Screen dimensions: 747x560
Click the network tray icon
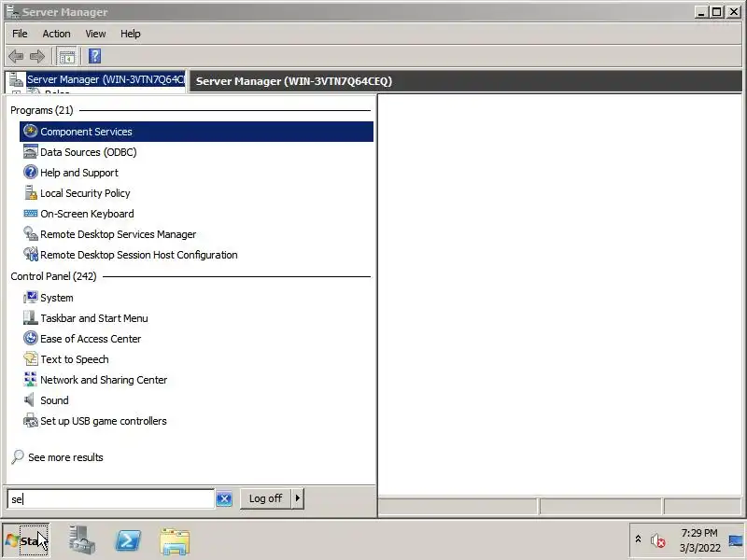[x=736, y=540]
